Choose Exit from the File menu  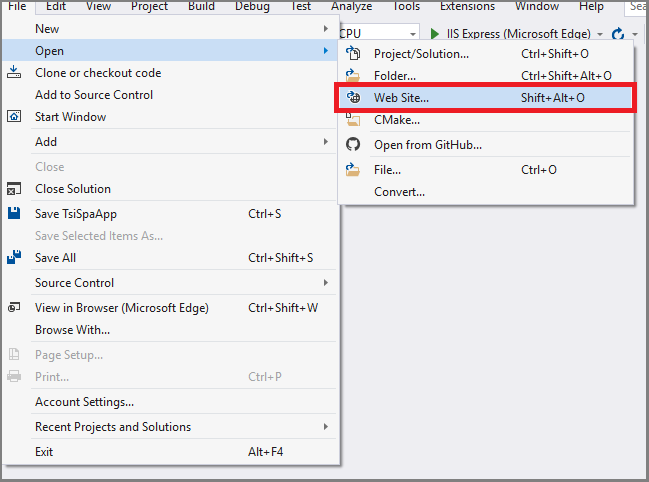171,451
